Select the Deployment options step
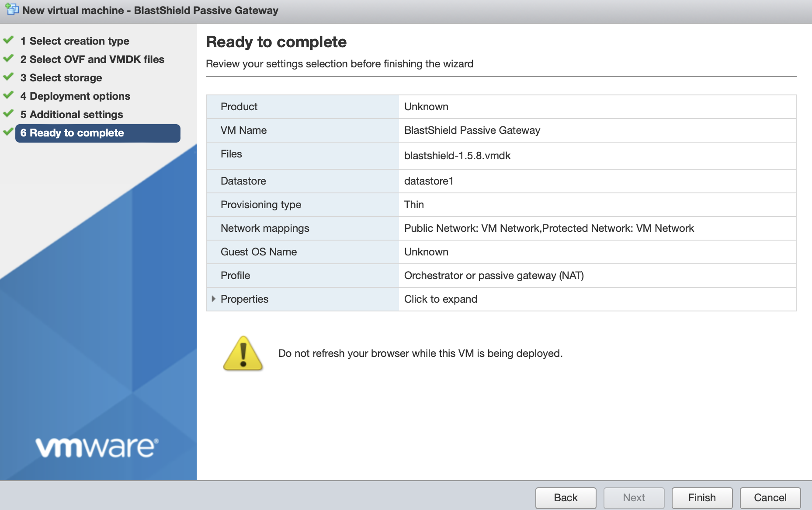 (75, 96)
